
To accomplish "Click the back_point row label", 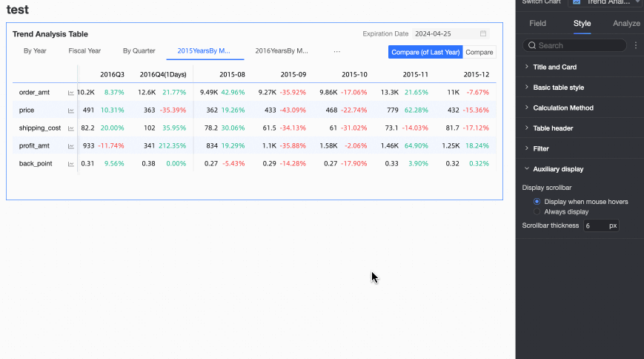I will (x=36, y=163).
